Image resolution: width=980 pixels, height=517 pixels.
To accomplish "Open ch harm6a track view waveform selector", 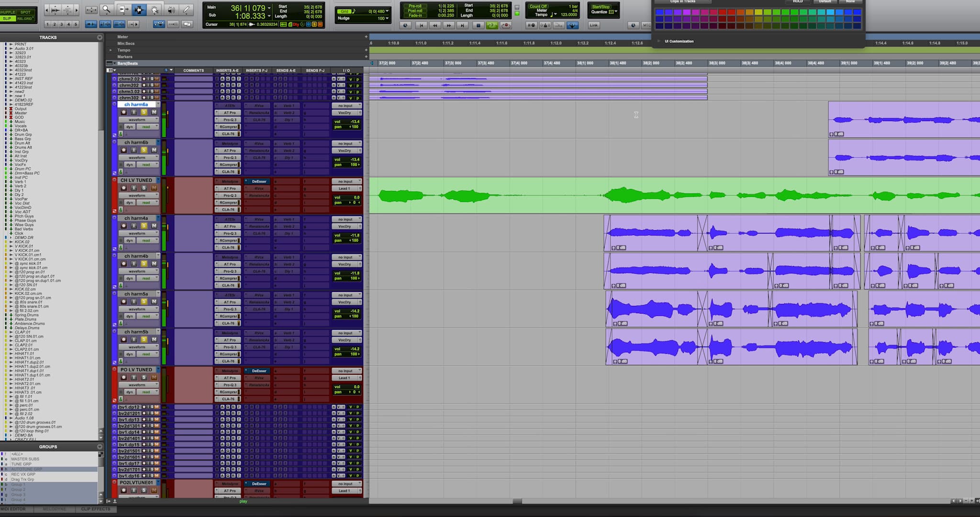I will 139,120.
